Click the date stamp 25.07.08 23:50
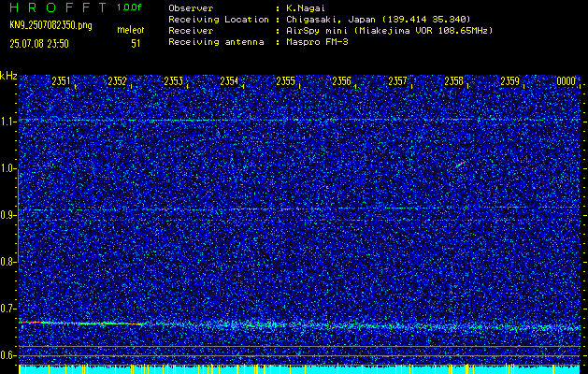The width and height of the screenshot is (588, 374). 39,44
